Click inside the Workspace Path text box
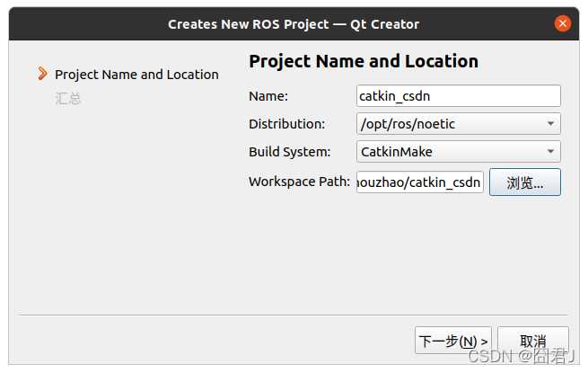Viewport: 588px width, 373px height. [x=420, y=182]
